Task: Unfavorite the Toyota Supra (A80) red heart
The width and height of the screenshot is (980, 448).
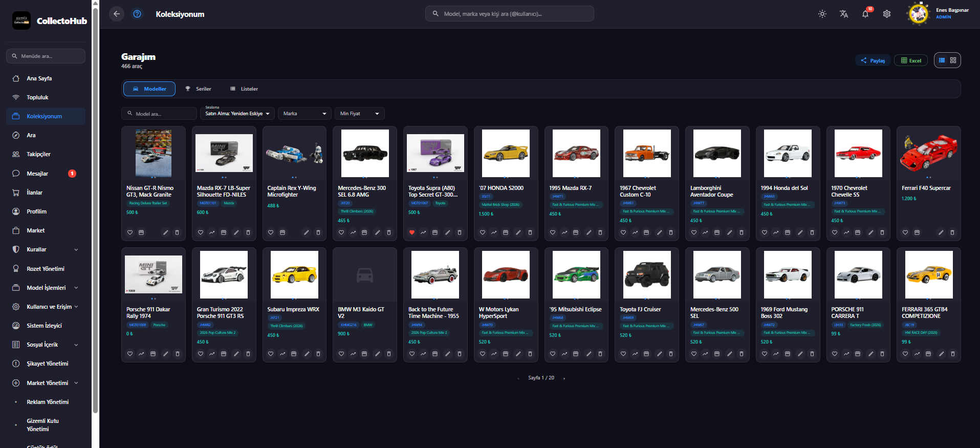Action: pyautogui.click(x=412, y=232)
